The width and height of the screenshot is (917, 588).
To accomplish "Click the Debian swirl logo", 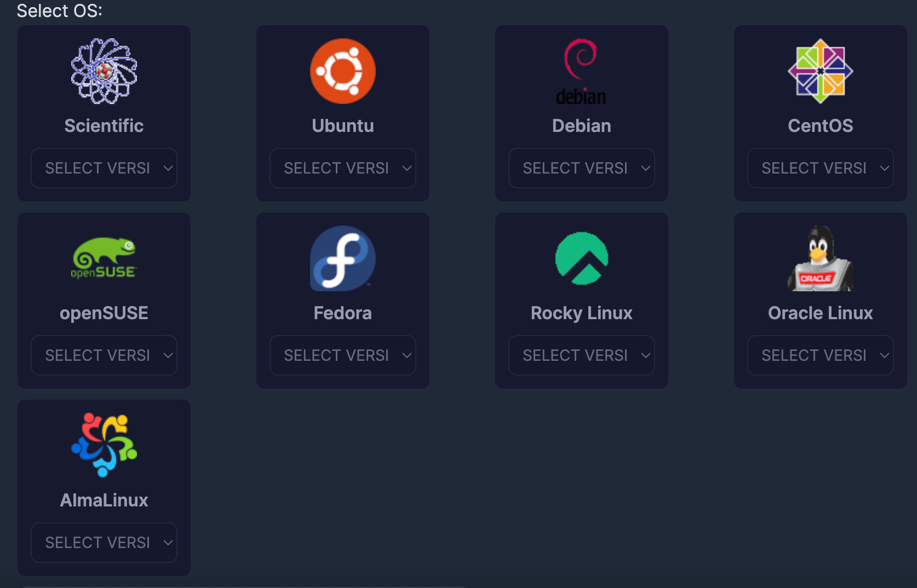I will coord(582,71).
